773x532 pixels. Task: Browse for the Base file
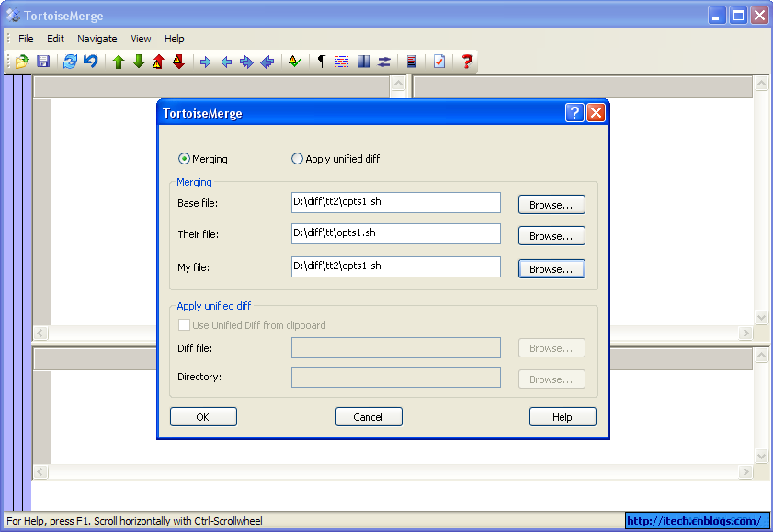point(551,204)
